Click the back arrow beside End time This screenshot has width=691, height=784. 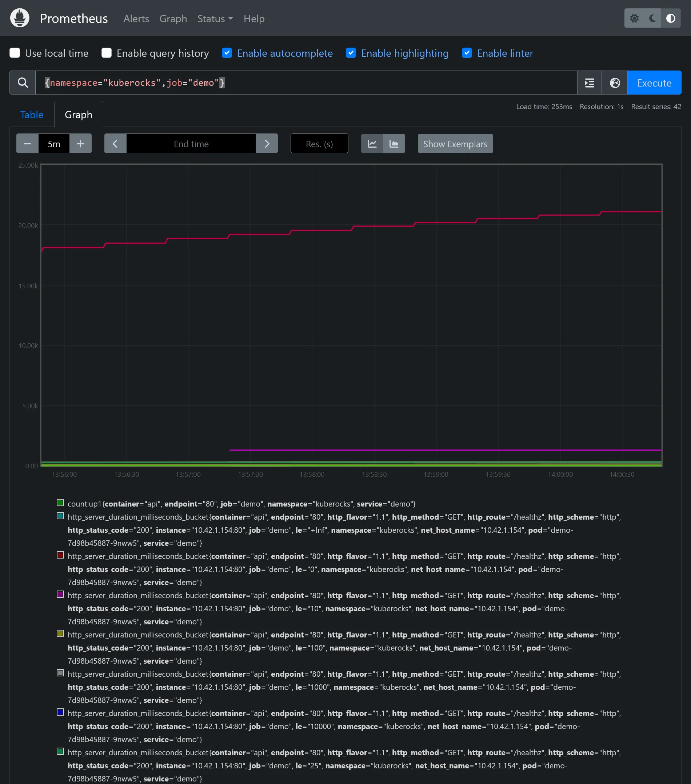115,143
